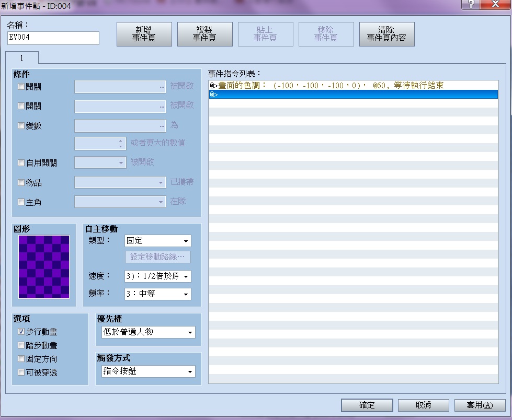Enable the 踏步動畫 option
The width and height of the screenshot is (512, 420).
coord(21,345)
